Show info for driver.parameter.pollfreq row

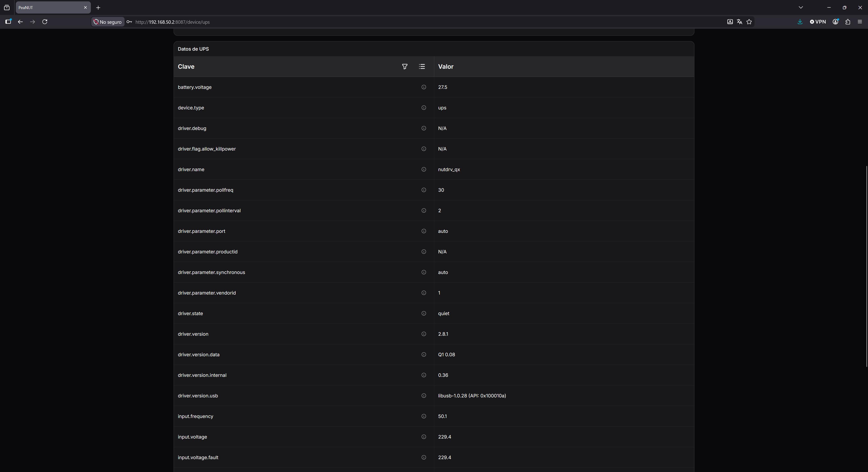coord(424,190)
